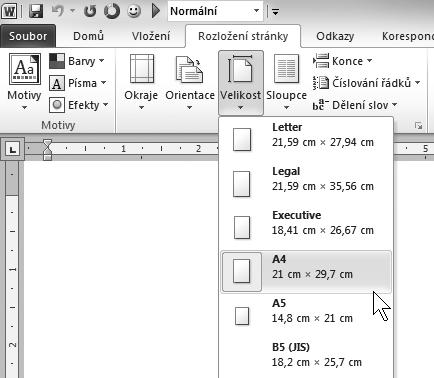The width and height of the screenshot is (434, 378).
Task: Open the Normální style combo box
Action: [215, 12]
